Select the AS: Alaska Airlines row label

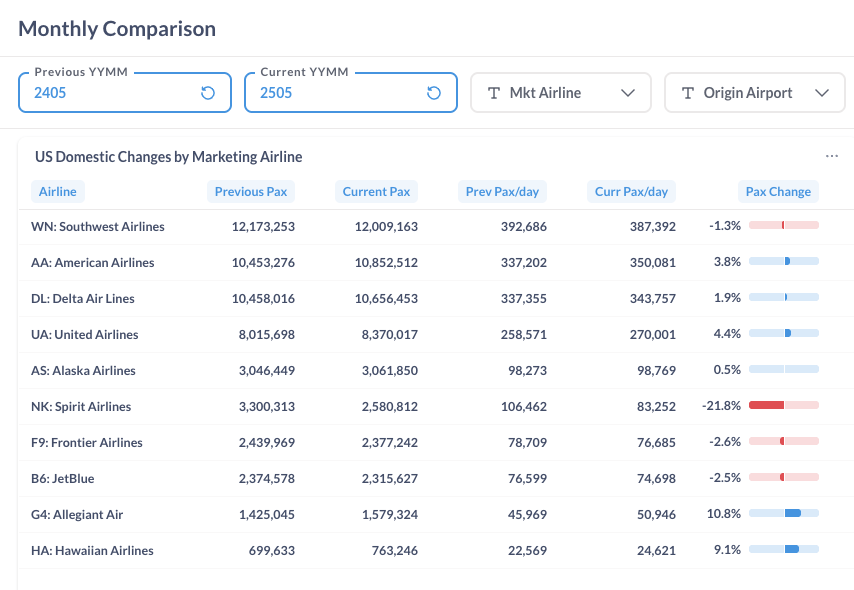83,370
